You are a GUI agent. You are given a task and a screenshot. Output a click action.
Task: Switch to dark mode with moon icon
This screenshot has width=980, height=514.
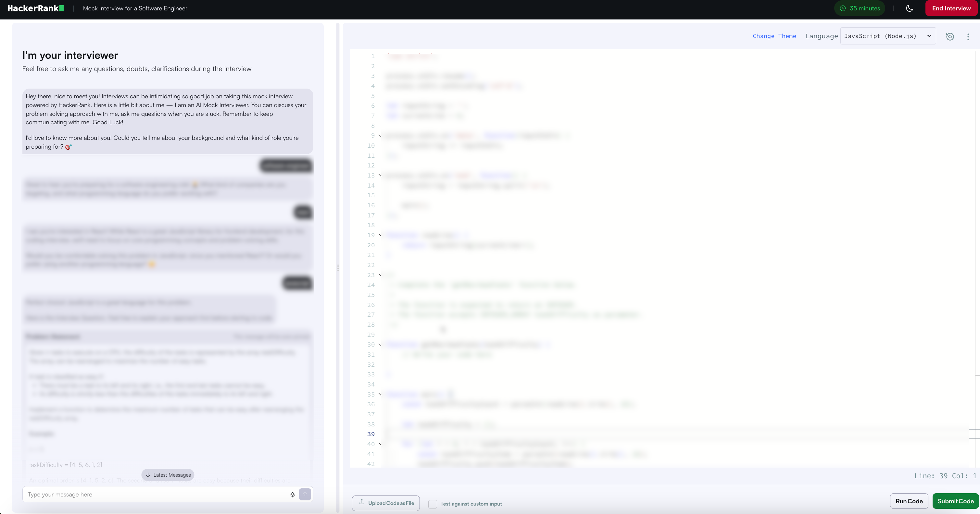pyautogui.click(x=910, y=8)
